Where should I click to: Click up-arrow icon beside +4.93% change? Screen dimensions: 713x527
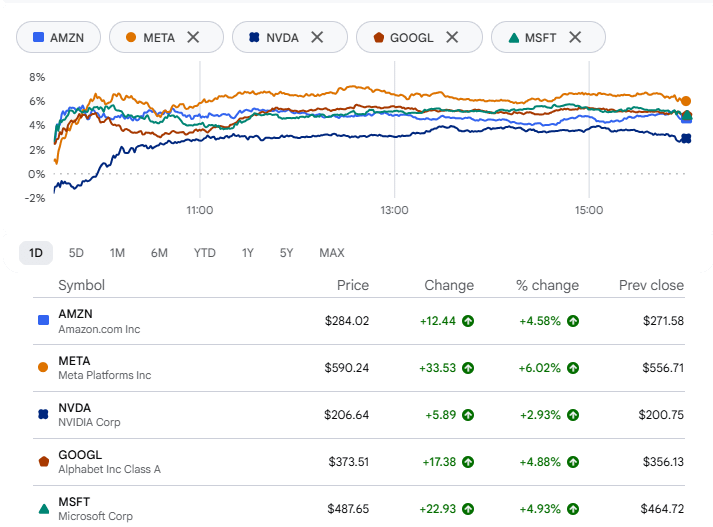click(x=573, y=509)
